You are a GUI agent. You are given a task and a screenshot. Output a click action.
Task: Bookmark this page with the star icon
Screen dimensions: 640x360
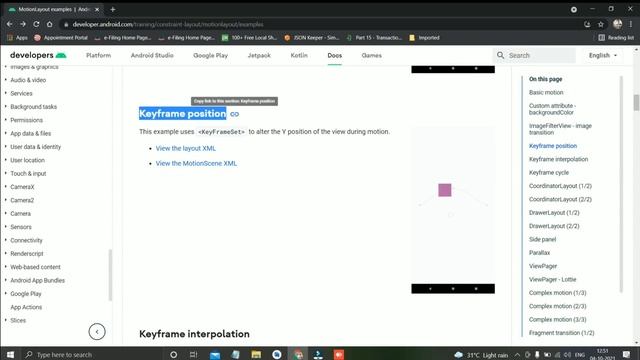pyautogui.click(x=601, y=24)
